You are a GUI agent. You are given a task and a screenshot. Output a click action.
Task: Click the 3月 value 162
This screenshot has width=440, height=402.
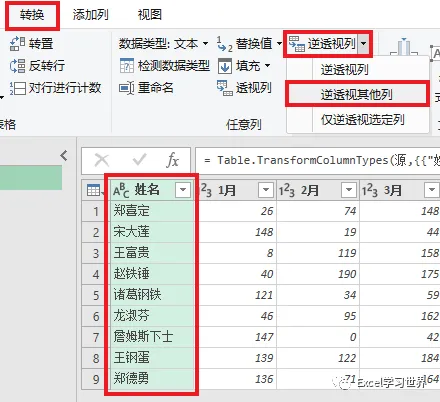coord(430,316)
